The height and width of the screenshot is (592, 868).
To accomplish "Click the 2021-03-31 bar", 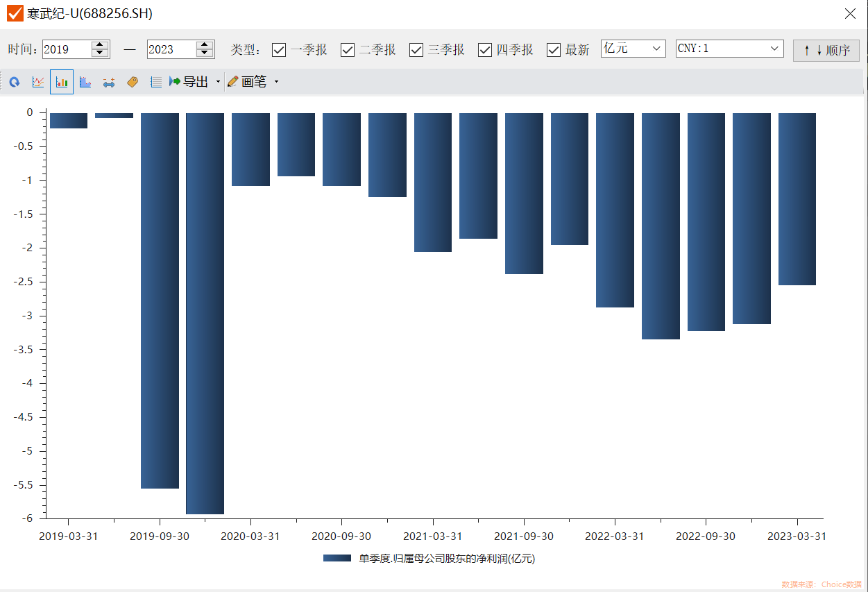I will point(433,182).
